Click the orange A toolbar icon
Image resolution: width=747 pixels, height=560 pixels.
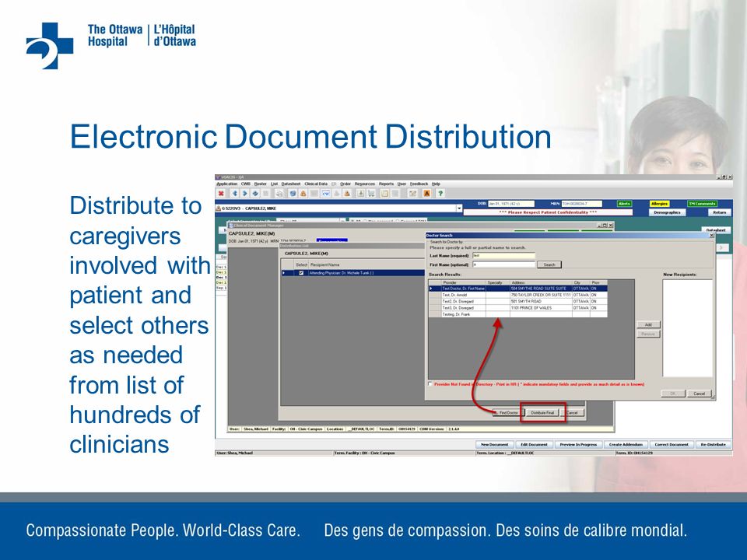(x=426, y=194)
